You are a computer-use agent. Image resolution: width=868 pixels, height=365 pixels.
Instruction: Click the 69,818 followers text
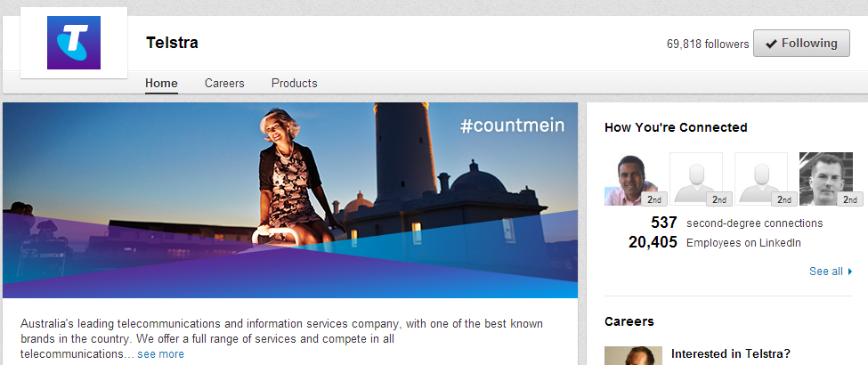point(708,44)
